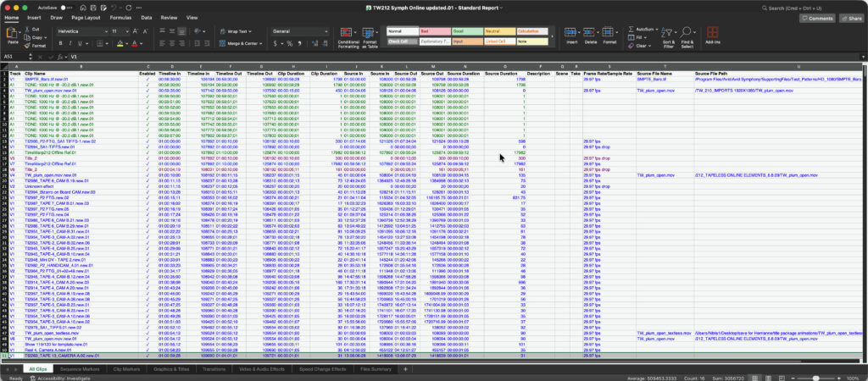Screen dimensions: 868x381
Task: Open the General number format dropdown
Action: pyautogui.click(x=325, y=30)
